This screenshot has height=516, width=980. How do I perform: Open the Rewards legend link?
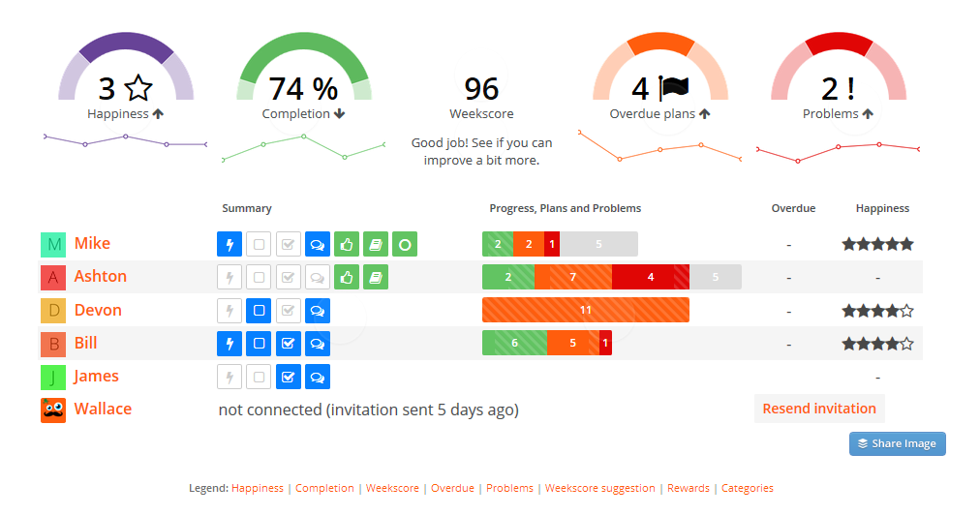tap(688, 488)
